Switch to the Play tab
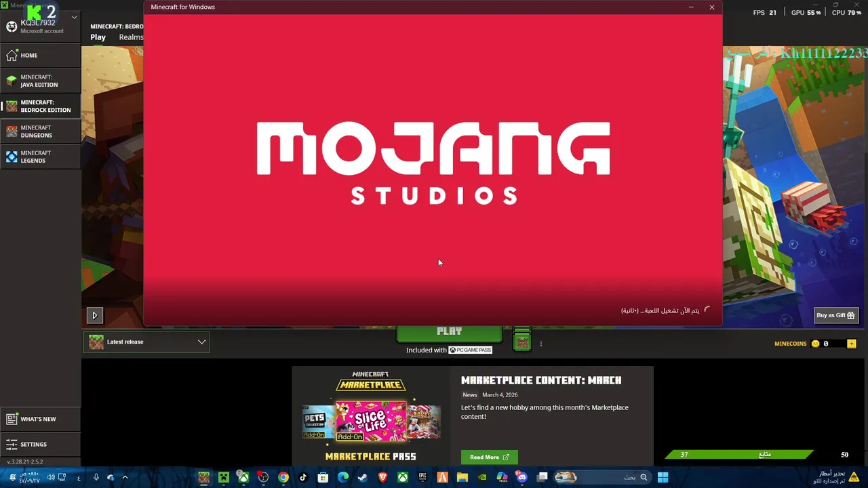Image resolution: width=868 pixels, height=488 pixels. (x=98, y=37)
